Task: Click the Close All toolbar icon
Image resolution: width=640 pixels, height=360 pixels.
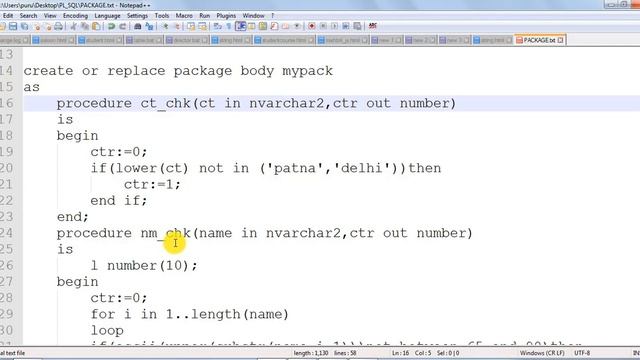Action: (49, 26)
